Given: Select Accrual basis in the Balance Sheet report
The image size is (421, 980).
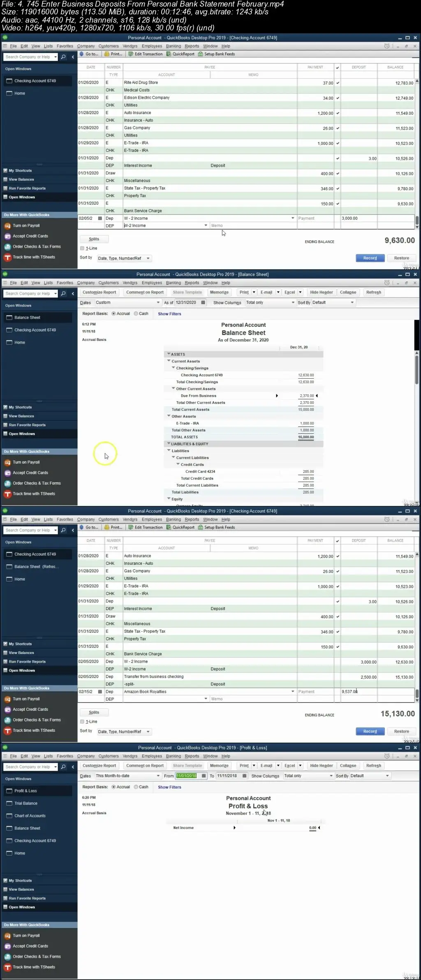Looking at the screenshot, I should pyautogui.click(x=114, y=314).
